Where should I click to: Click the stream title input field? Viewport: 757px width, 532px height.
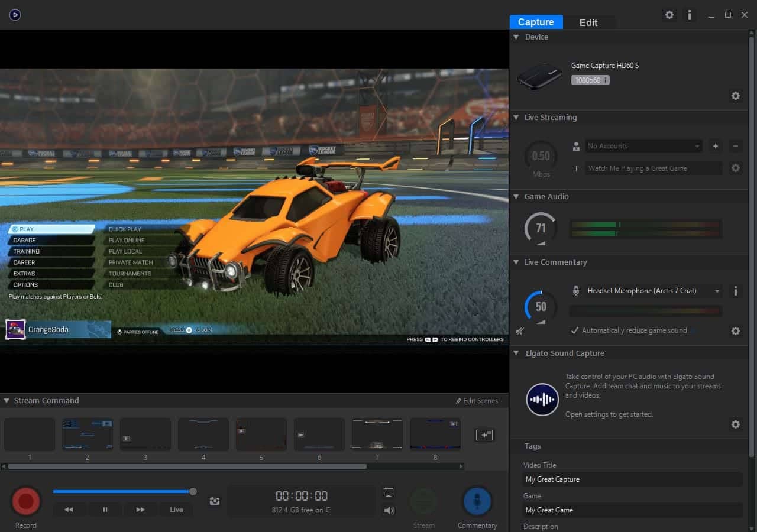click(654, 168)
